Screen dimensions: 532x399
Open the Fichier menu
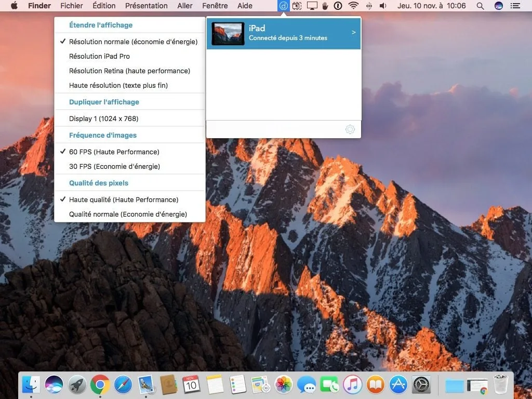71,6
